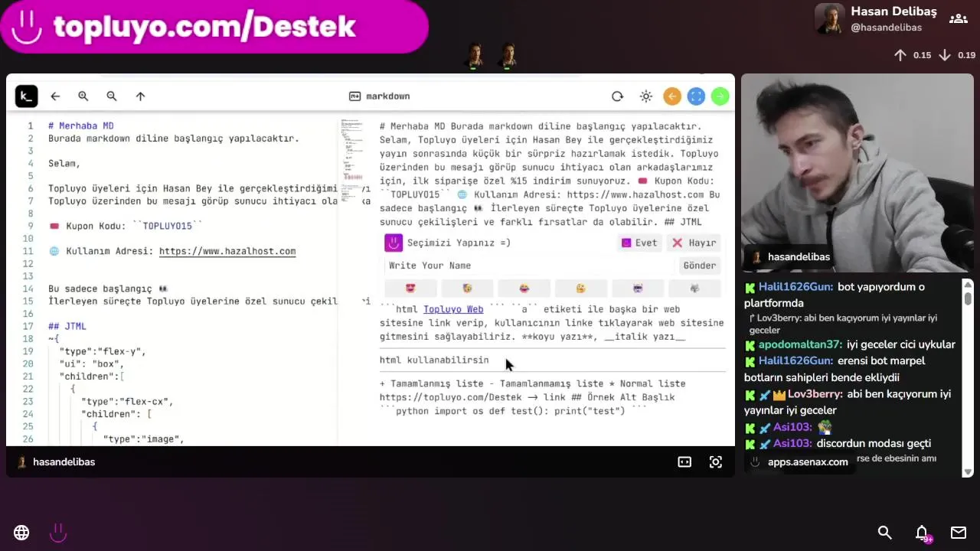Click editor line "ui": "box"
This screenshot has width=980, height=551.
tap(92, 364)
